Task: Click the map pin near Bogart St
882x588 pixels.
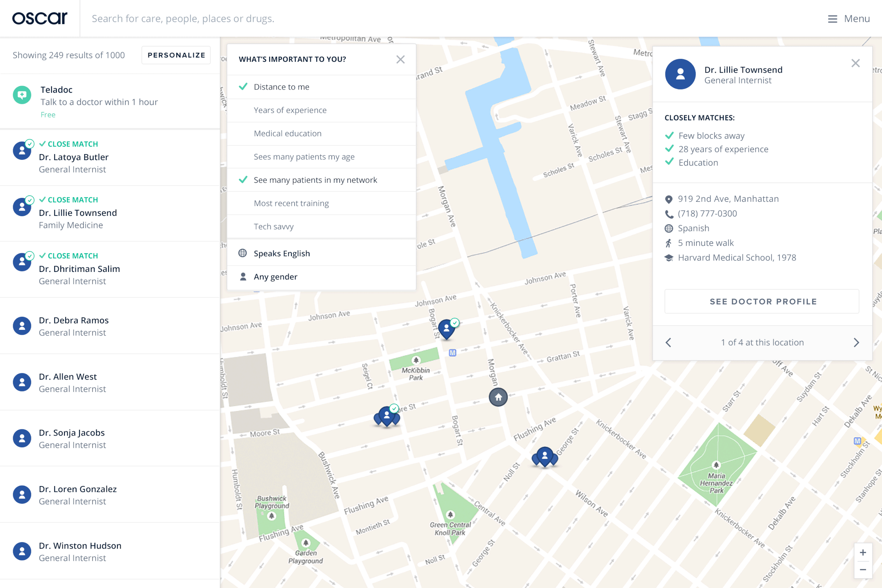Action: point(447,329)
